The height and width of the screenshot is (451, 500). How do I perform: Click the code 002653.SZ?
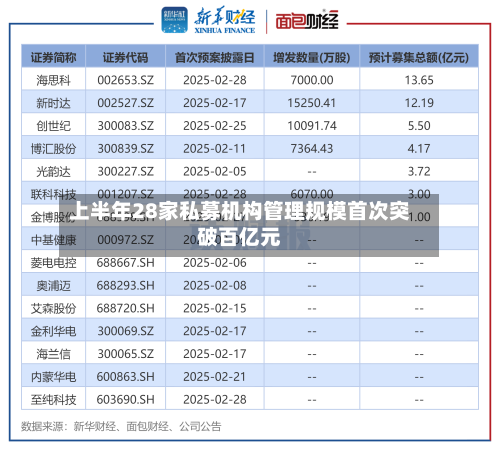pos(126,80)
